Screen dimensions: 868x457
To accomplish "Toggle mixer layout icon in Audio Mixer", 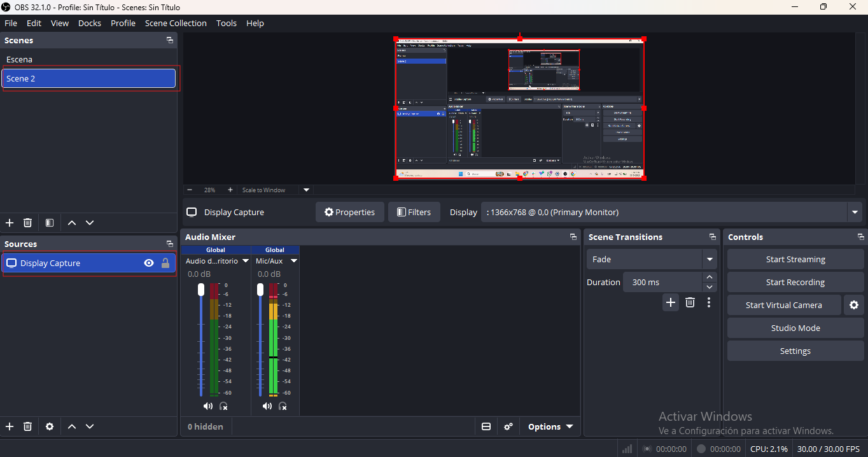I will tap(486, 426).
